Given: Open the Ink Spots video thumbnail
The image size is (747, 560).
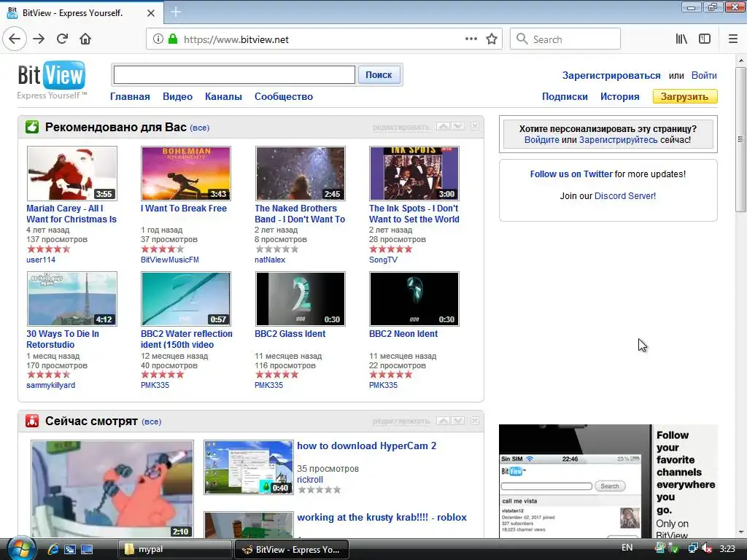Looking at the screenshot, I should click(414, 174).
